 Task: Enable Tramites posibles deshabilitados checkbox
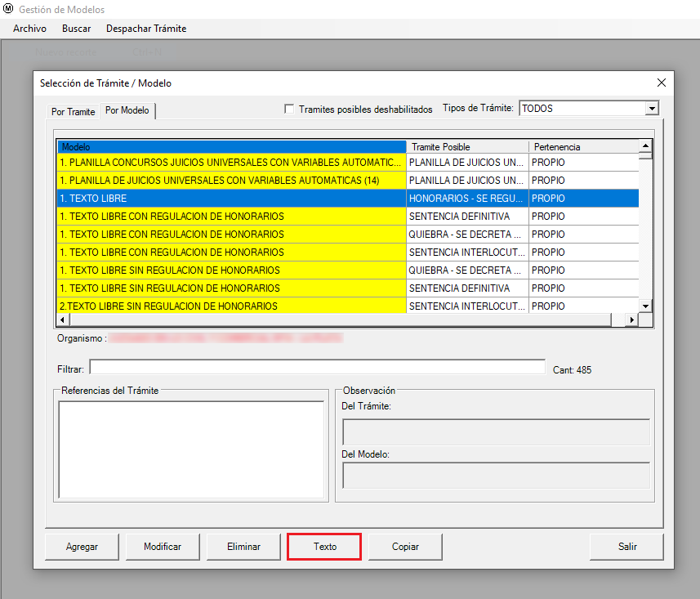coord(289,109)
